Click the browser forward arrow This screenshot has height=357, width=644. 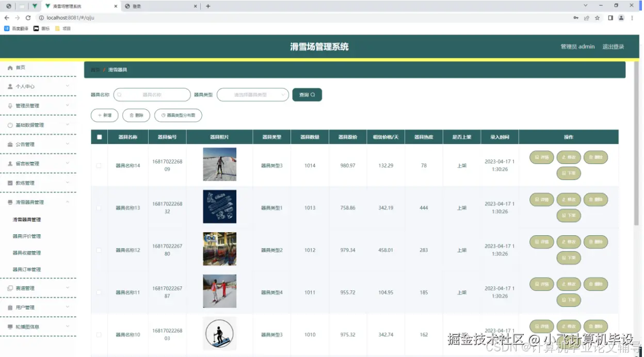click(x=17, y=18)
